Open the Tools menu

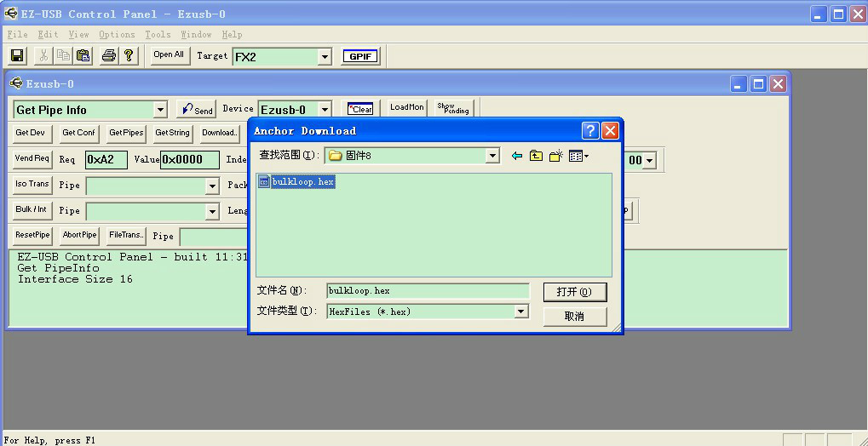[158, 35]
